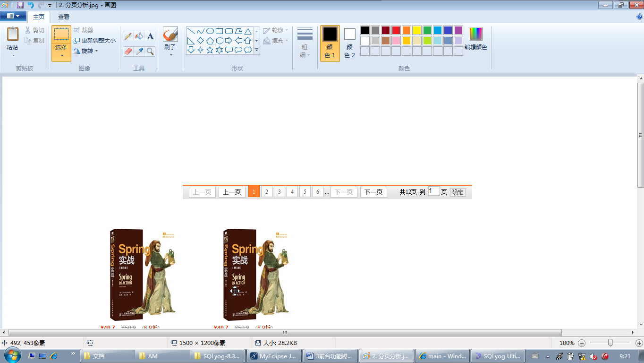The height and width of the screenshot is (363, 644).
Task: Select the Color picker eyedropper tool
Action: 139,51
